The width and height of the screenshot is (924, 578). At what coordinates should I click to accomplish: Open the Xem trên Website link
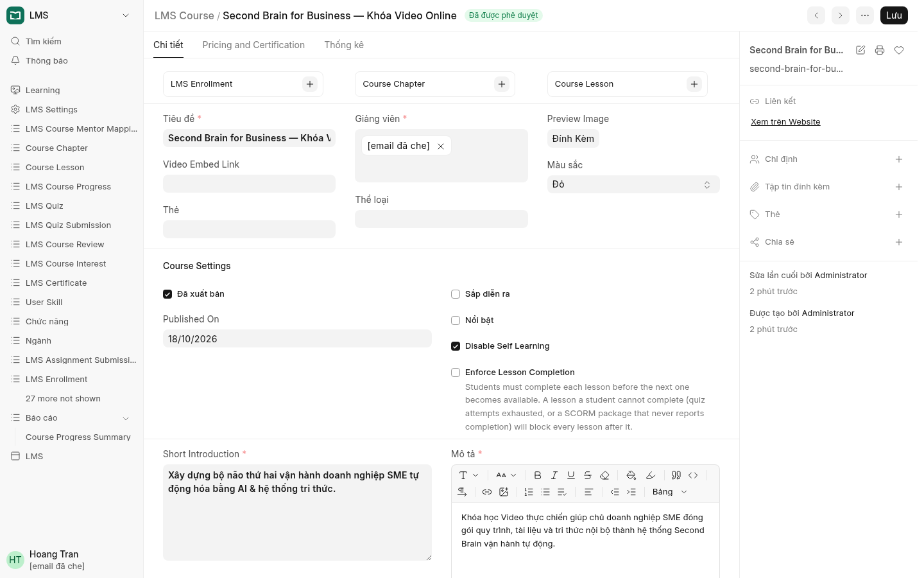pyautogui.click(x=785, y=122)
